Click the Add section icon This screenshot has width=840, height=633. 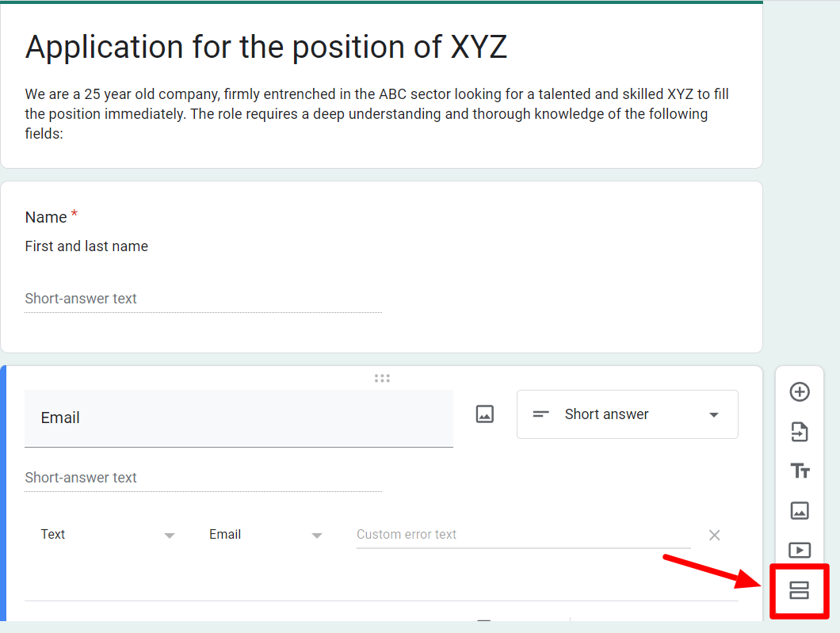click(799, 590)
